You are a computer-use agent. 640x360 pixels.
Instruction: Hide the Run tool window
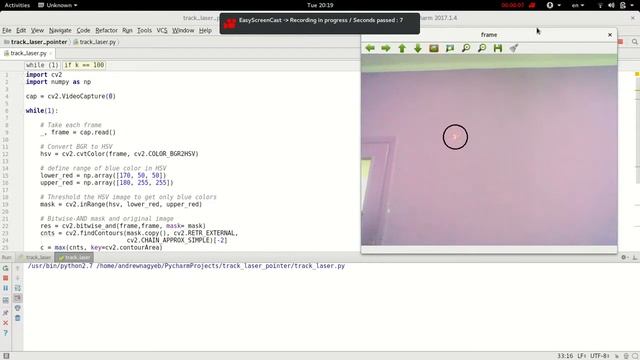pos(635,257)
